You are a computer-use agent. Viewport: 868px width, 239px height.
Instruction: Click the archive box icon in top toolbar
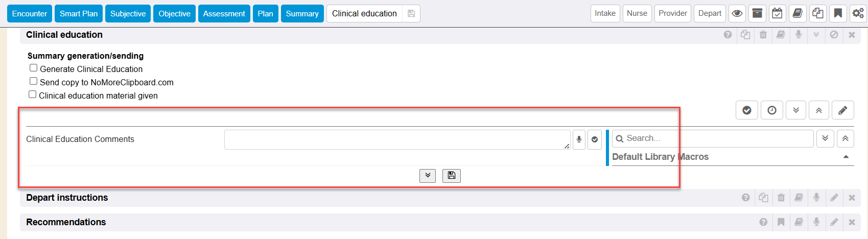(757, 14)
